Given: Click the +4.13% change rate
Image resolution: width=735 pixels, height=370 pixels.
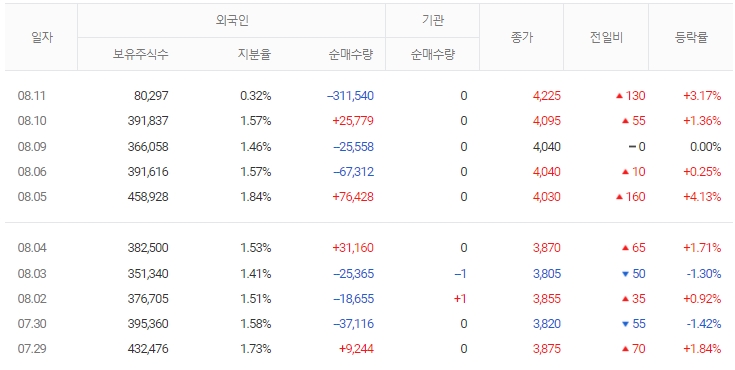Looking at the screenshot, I should pyautogui.click(x=702, y=196).
